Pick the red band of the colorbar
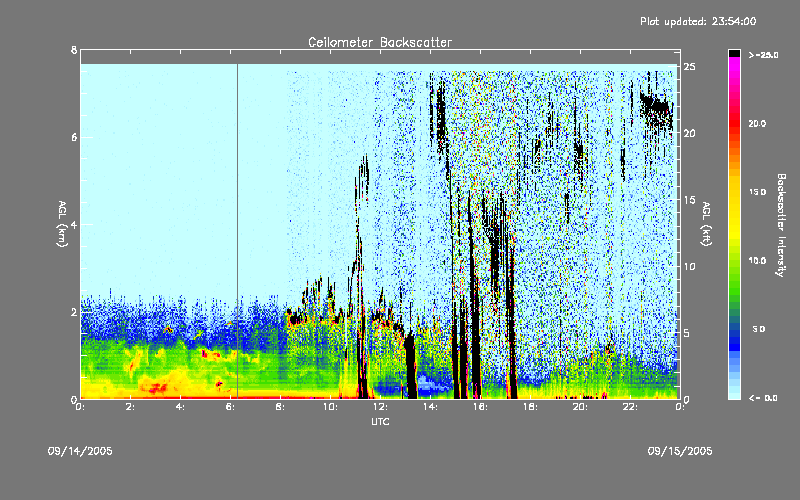 (734, 125)
